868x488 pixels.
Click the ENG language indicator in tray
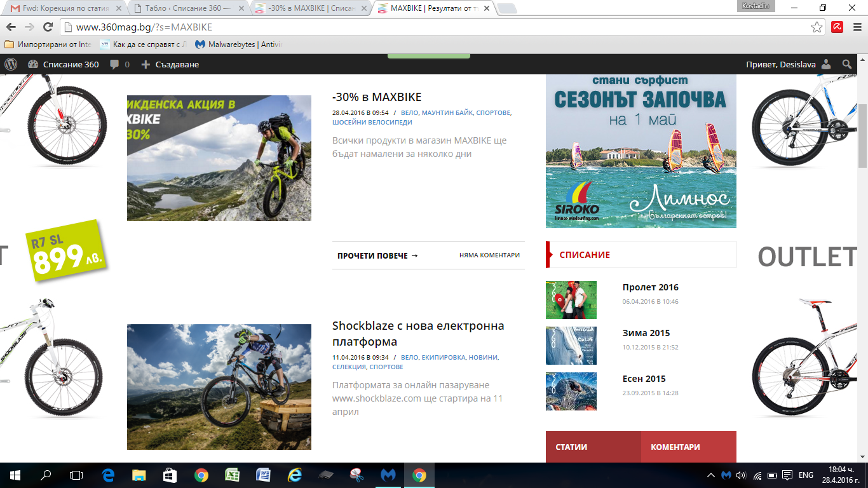click(x=806, y=475)
